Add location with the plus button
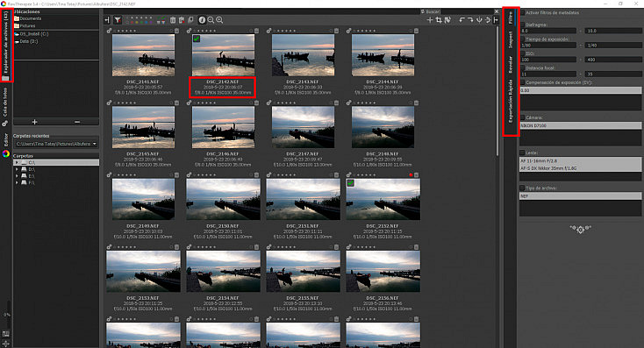This screenshot has height=348, width=644. [34, 122]
